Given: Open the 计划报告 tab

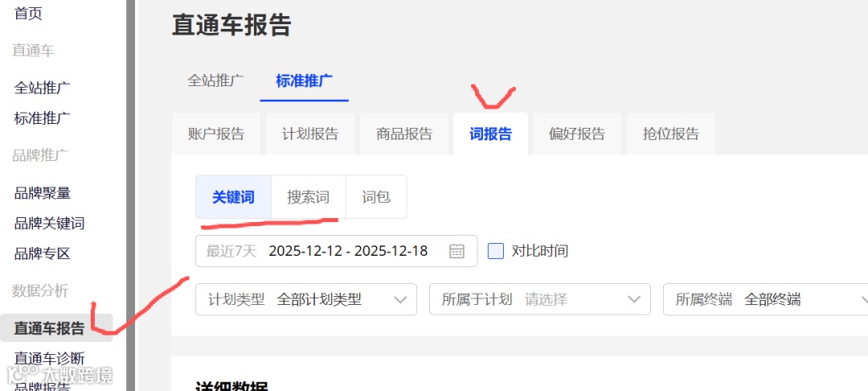Looking at the screenshot, I should point(310,134).
